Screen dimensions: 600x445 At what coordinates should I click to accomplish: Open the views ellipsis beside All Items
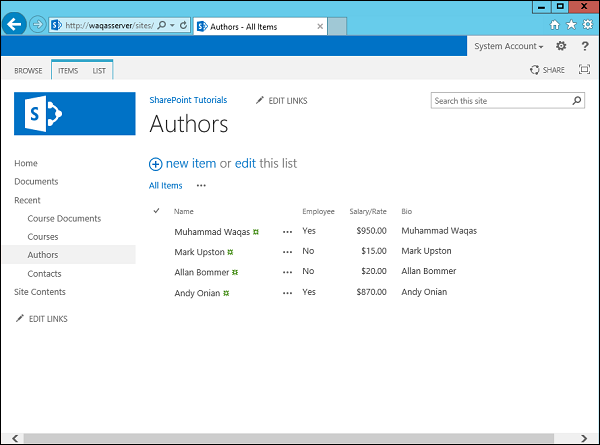pyautogui.click(x=201, y=186)
